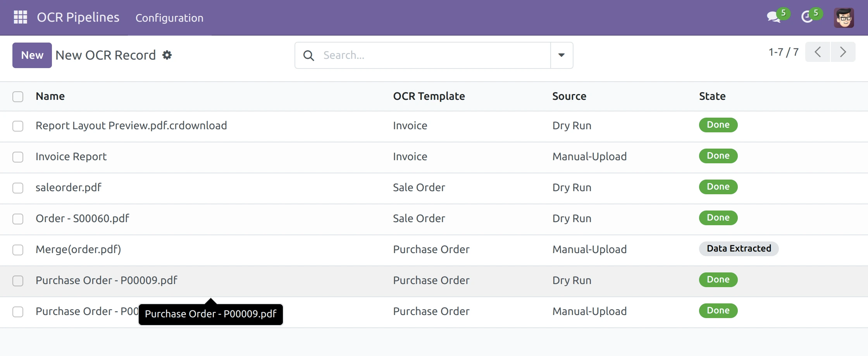Open the search filter dropdown arrow

[x=561, y=55]
